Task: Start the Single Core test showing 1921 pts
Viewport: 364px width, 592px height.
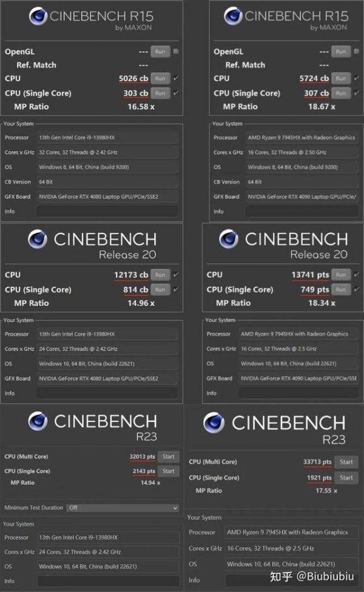Action: click(x=346, y=477)
